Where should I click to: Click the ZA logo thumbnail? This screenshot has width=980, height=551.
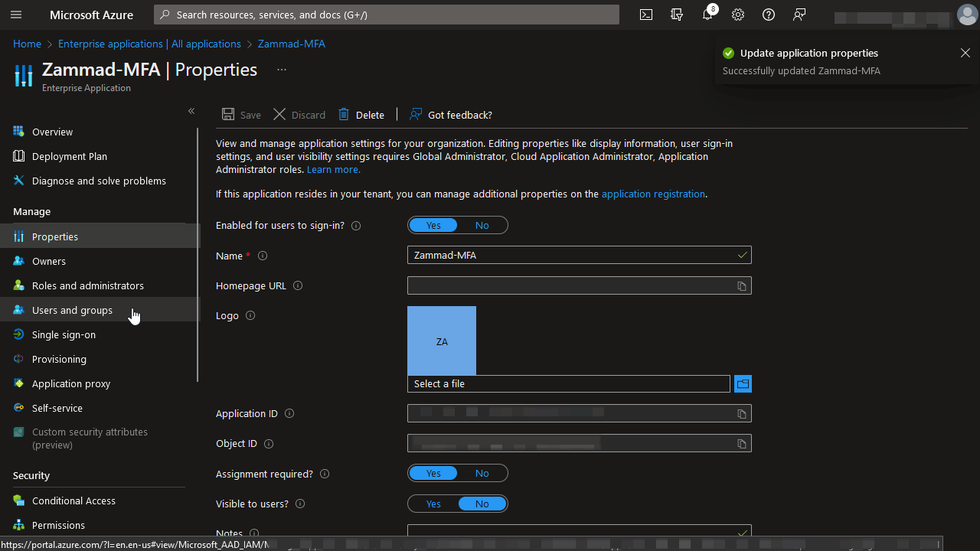coord(442,341)
